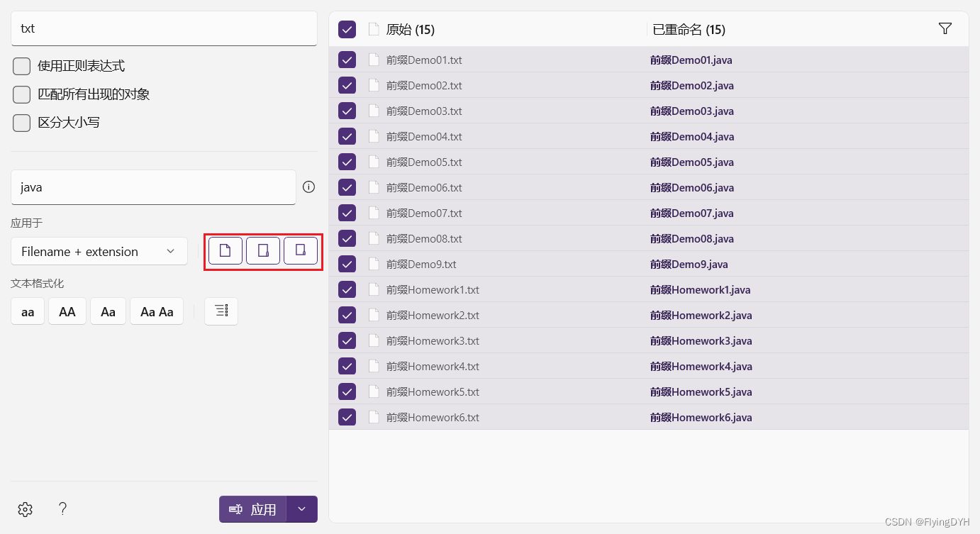The height and width of the screenshot is (534, 980).
Task: Focus the search field containing txt
Action: point(164,28)
